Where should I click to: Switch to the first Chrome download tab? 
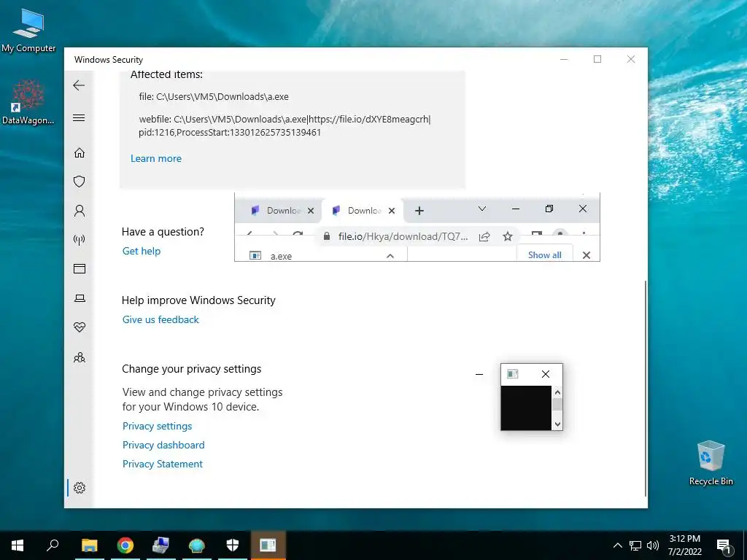(276, 211)
